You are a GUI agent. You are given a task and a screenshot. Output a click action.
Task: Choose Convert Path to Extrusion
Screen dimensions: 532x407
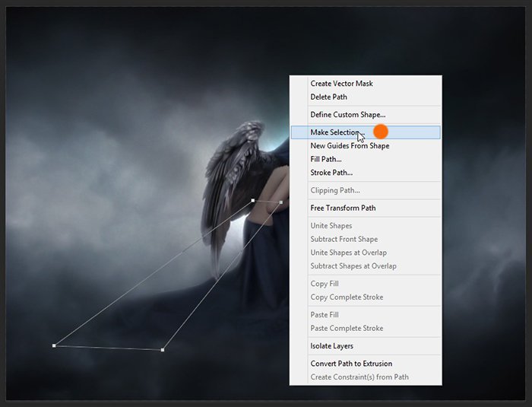click(351, 364)
